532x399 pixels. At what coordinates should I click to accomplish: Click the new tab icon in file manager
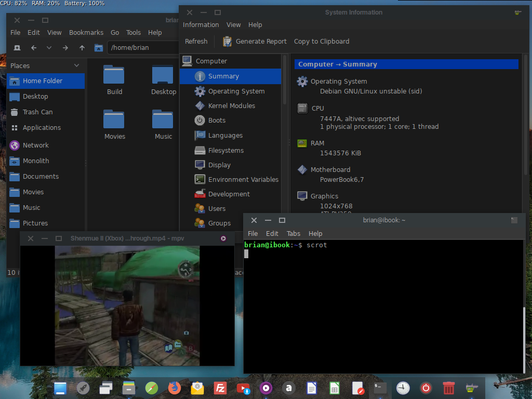pyautogui.click(x=17, y=48)
